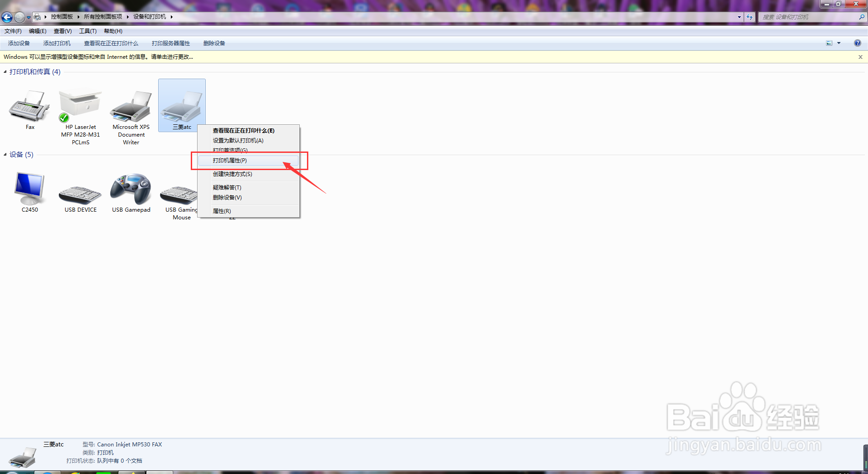The image size is (868, 474).
Task: Open the help question-mark icon
Action: 858,43
